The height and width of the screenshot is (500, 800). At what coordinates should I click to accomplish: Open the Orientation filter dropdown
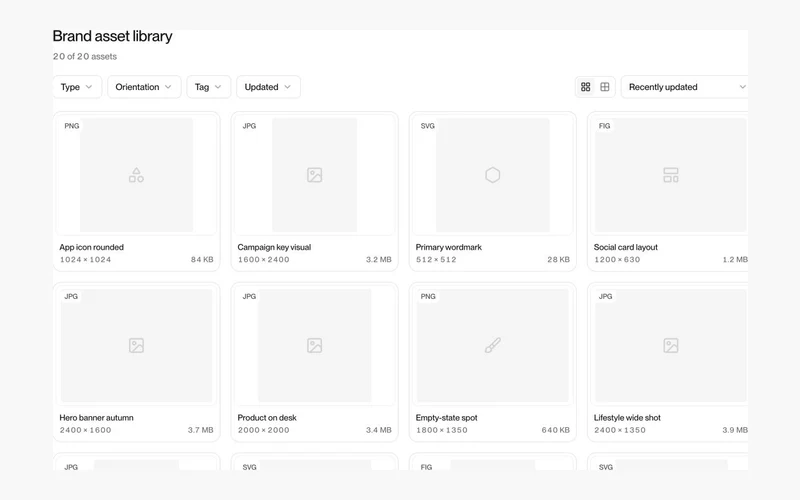coord(144,87)
